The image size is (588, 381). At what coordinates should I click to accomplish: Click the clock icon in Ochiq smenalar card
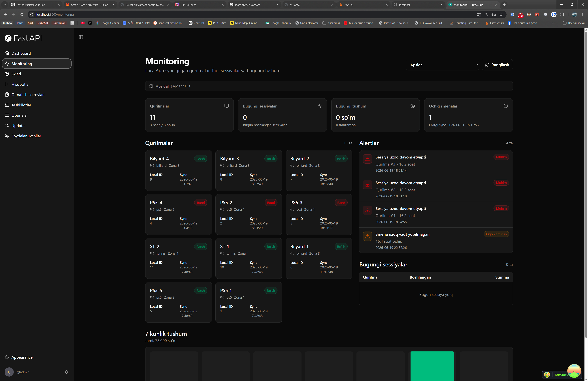505,106
